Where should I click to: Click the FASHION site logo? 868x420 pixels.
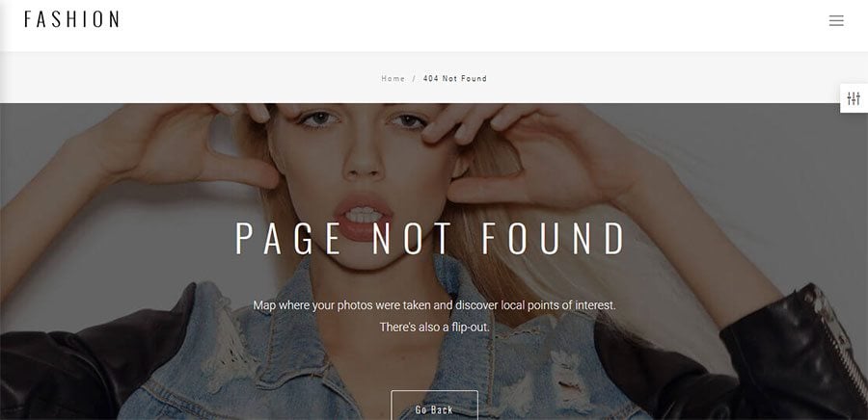71,19
